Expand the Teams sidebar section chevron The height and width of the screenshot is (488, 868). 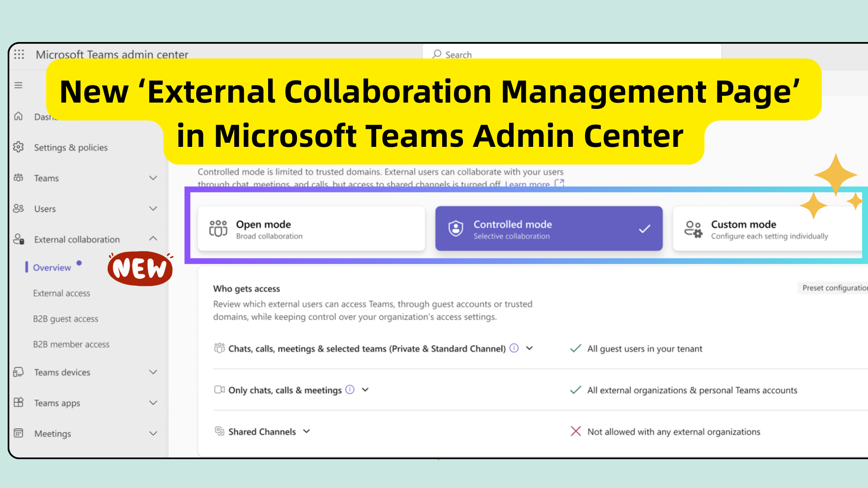click(153, 178)
